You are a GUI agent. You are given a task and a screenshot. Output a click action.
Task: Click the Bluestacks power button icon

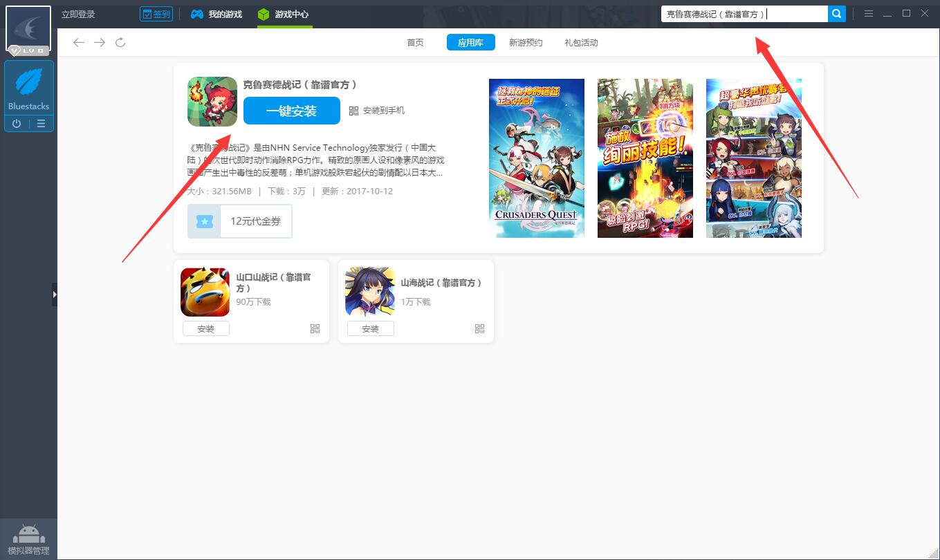[17, 124]
